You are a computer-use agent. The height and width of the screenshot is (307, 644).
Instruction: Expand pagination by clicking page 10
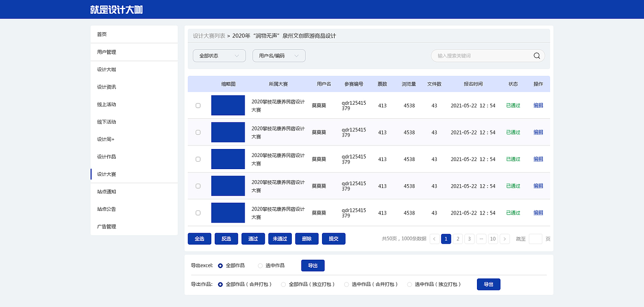point(493,239)
